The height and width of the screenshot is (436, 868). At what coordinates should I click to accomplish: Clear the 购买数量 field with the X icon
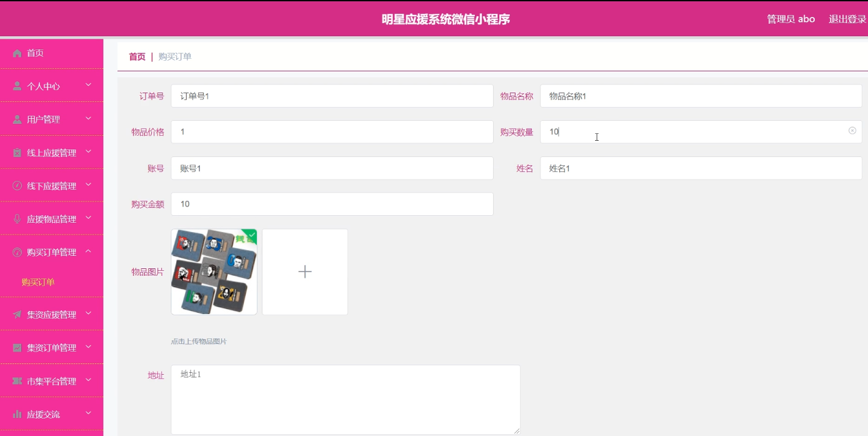[852, 131]
